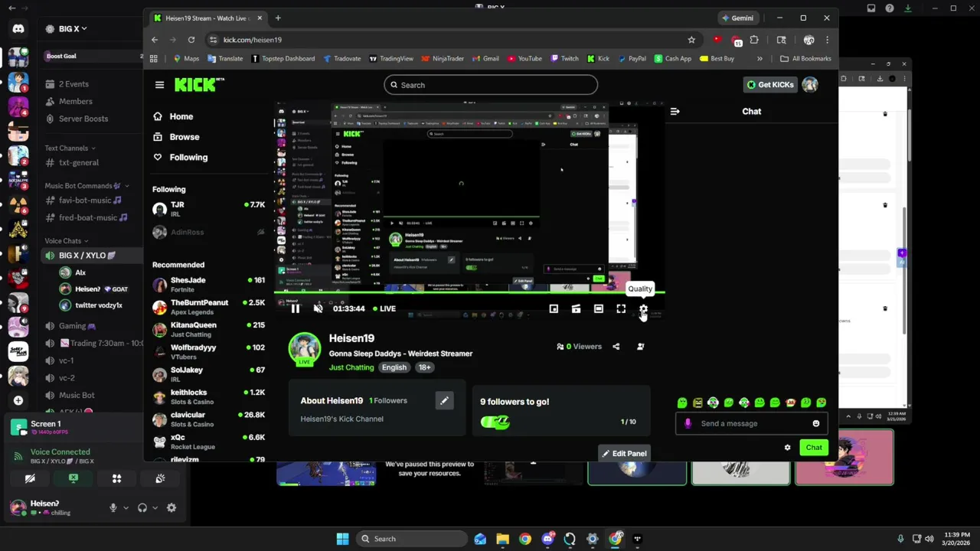Click the Edit Panel button
Viewport: 980px width, 551px height.
(624, 453)
